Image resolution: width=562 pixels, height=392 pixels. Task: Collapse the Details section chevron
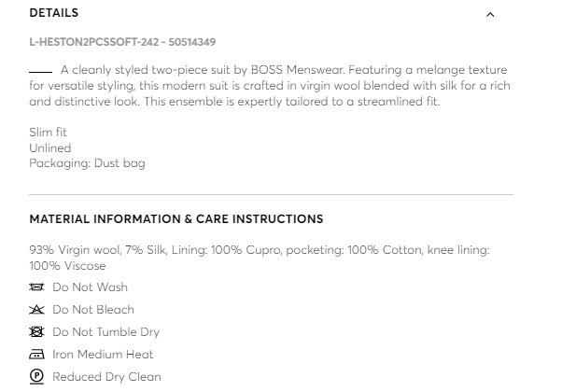click(x=490, y=15)
